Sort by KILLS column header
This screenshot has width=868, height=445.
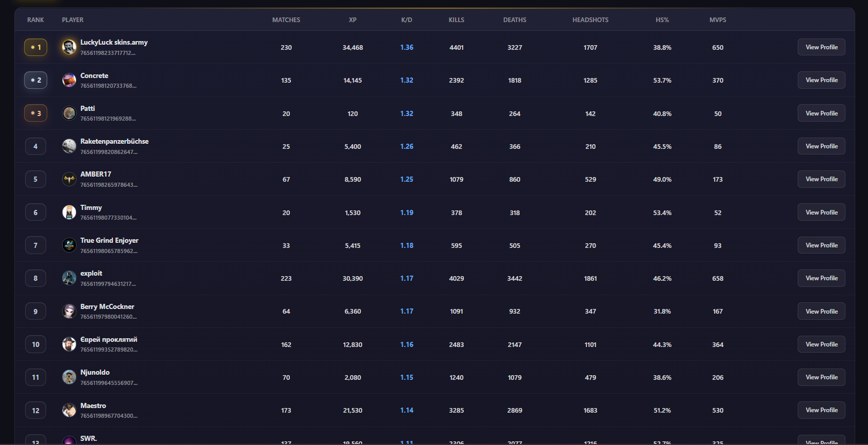tap(457, 20)
